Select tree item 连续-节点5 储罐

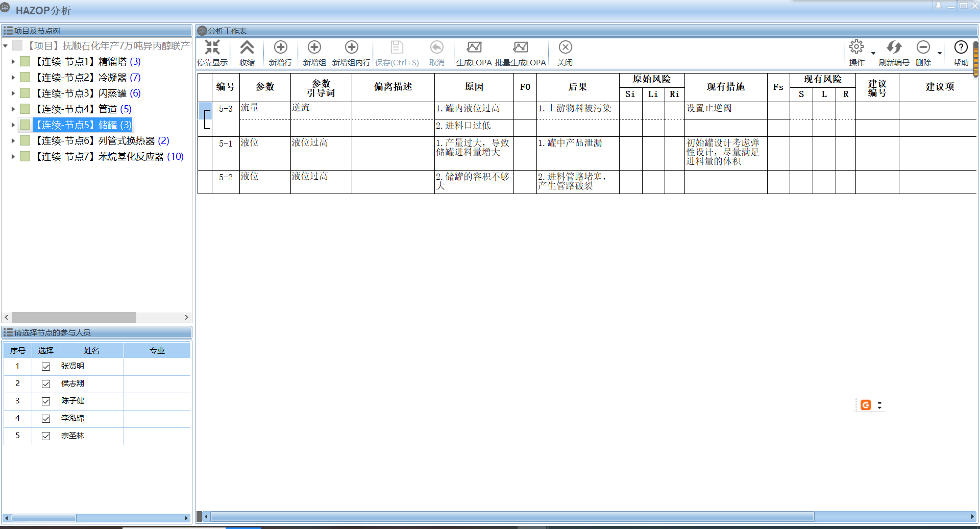(83, 125)
